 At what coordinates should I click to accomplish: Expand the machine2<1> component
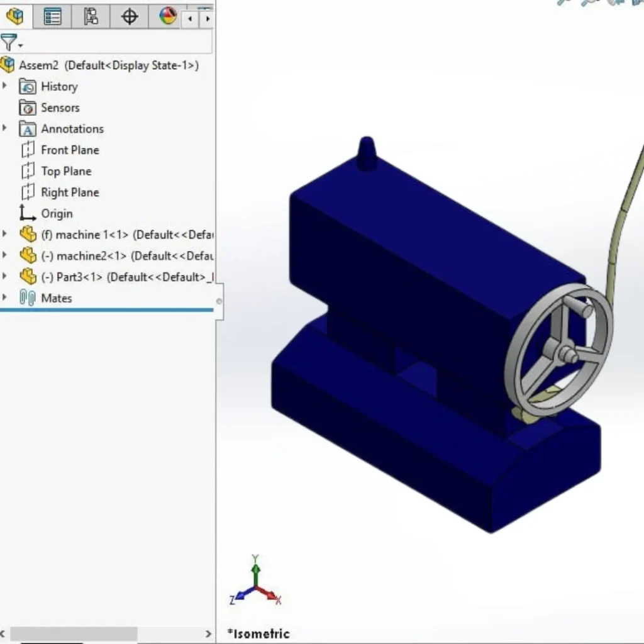coord(5,255)
